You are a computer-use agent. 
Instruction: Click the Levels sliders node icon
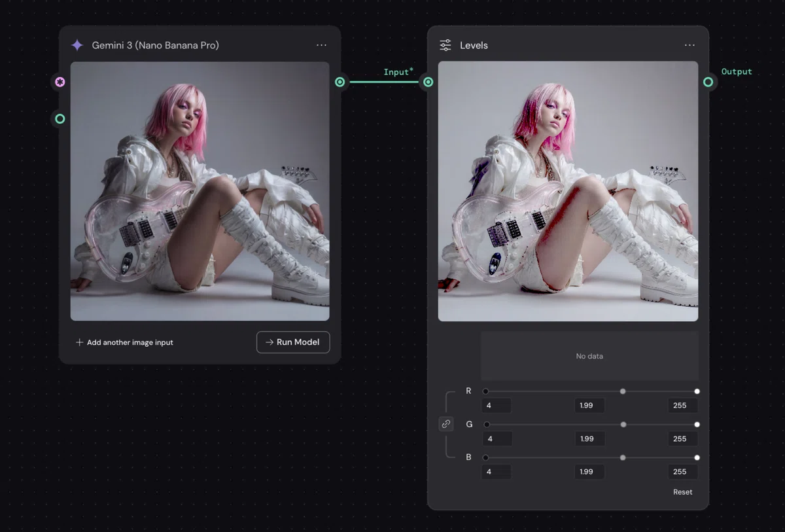445,45
